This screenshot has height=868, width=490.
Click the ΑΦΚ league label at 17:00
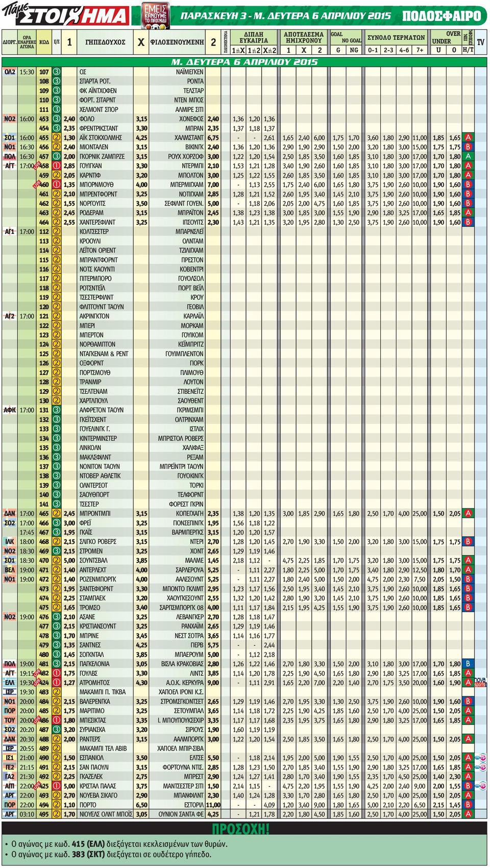pyautogui.click(x=10, y=410)
